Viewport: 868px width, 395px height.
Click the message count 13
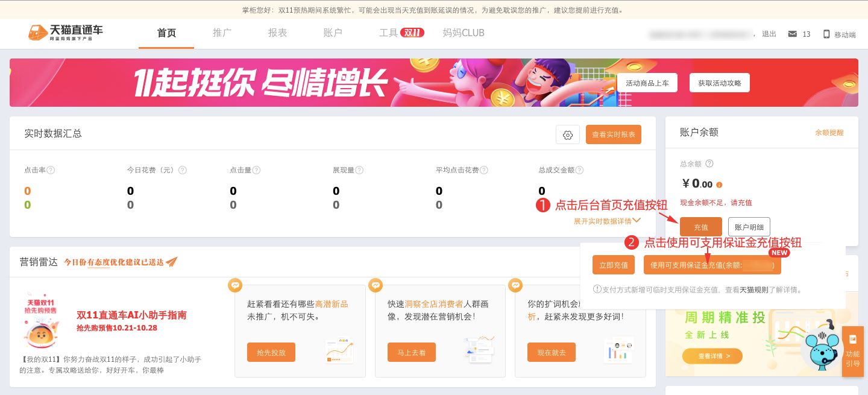coord(807,34)
